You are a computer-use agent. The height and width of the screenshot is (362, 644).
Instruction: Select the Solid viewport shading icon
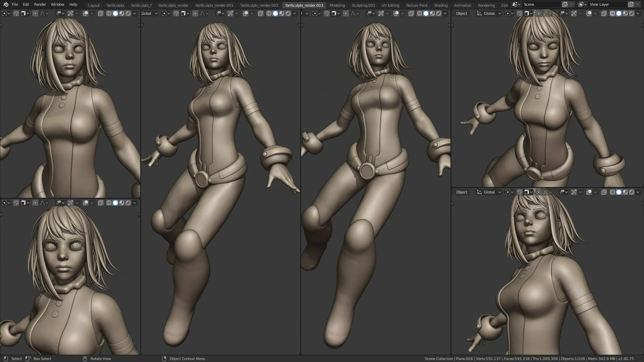(619, 13)
